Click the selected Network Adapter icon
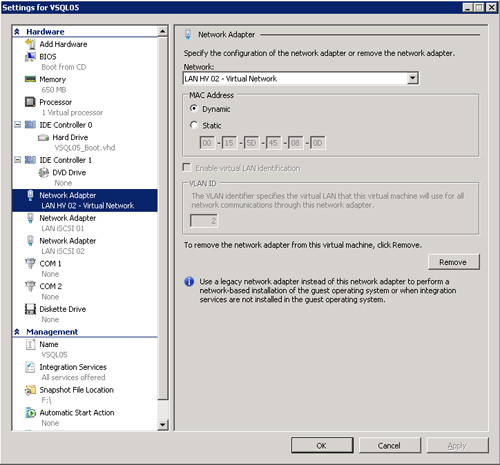Viewport: 500px width, 465px height. click(30, 195)
